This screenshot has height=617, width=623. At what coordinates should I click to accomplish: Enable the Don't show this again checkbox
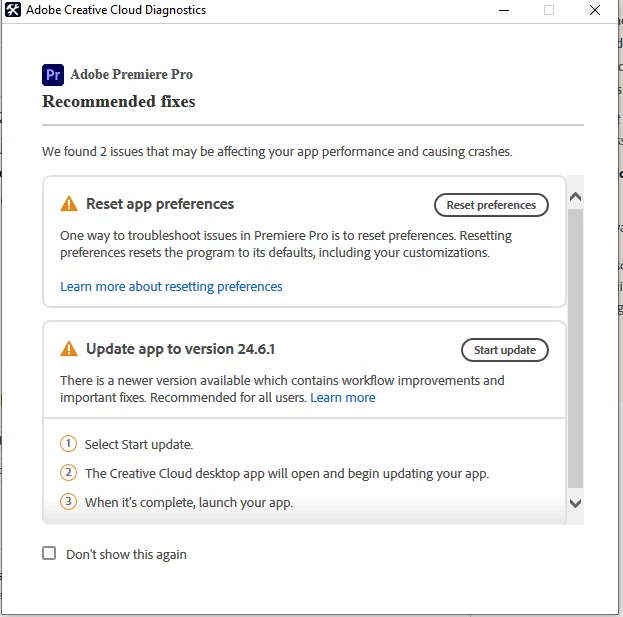(x=49, y=553)
